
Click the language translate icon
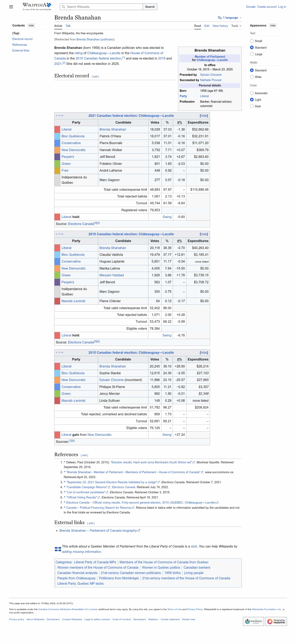point(219,18)
